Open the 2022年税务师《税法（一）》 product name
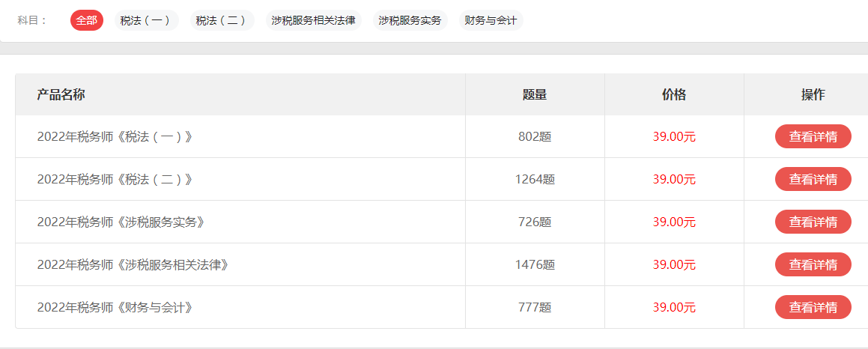Screen dimensions: 868x349 [x=115, y=136]
